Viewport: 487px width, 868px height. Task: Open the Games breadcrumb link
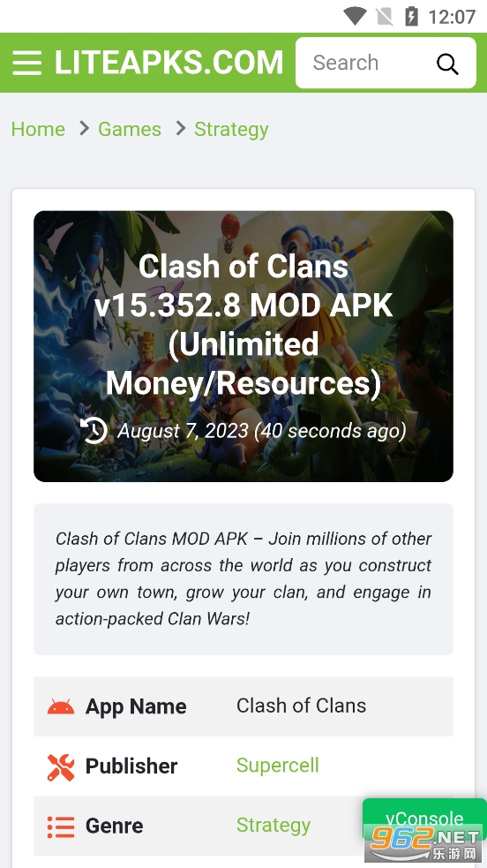(130, 129)
